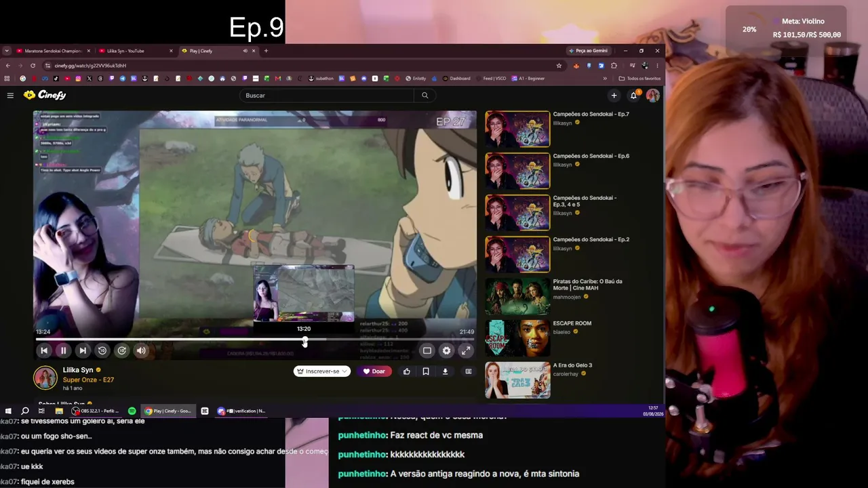This screenshot has width=868, height=488.
Task: Click the search magnifier button on Cinefy
Action: [x=425, y=96]
